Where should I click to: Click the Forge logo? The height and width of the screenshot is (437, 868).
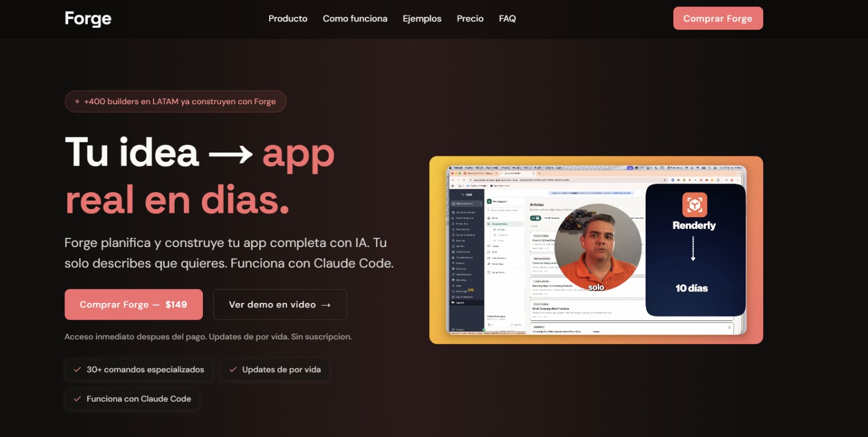pos(88,18)
